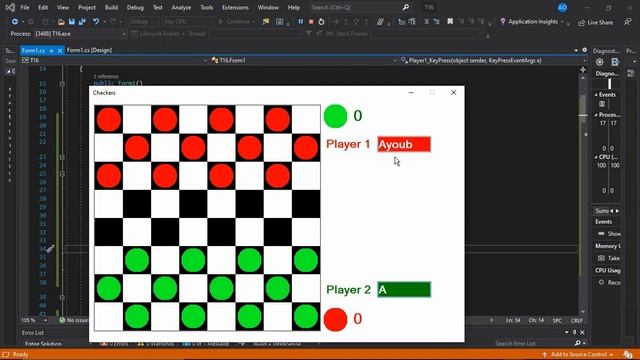Click the Player 2 name field showing A

[x=404, y=289]
